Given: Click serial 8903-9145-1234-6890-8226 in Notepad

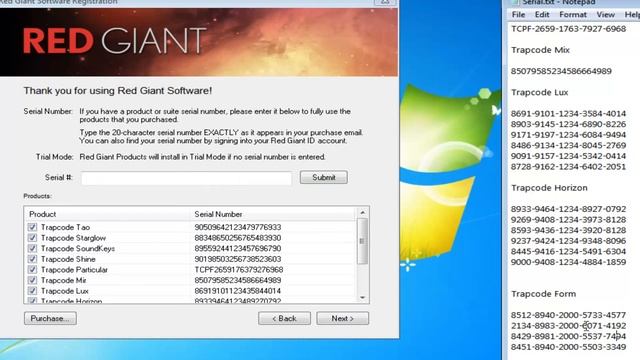Looking at the screenshot, I should pyautogui.click(x=568, y=124).
